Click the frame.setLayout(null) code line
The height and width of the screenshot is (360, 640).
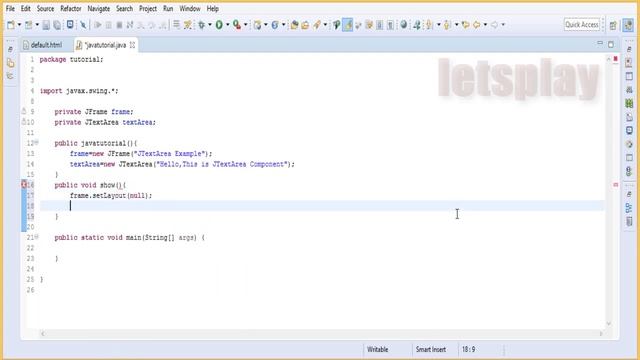111,196
